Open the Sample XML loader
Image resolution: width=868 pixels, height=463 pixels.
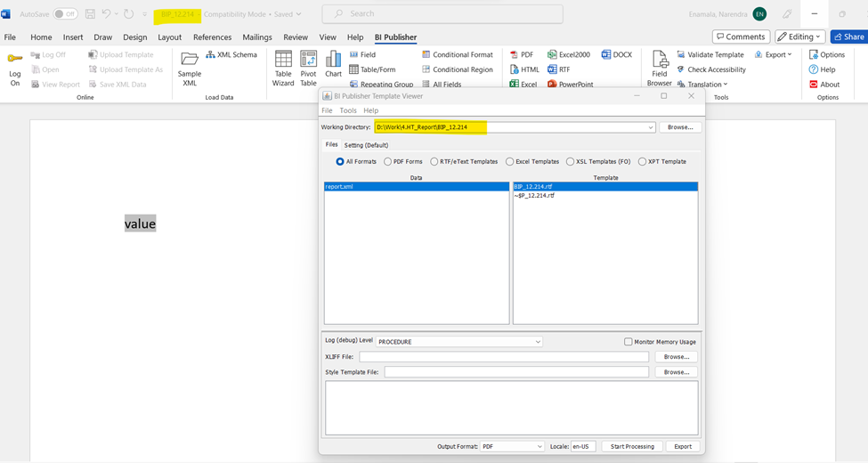pyautogui.click(x=190, y=69)
